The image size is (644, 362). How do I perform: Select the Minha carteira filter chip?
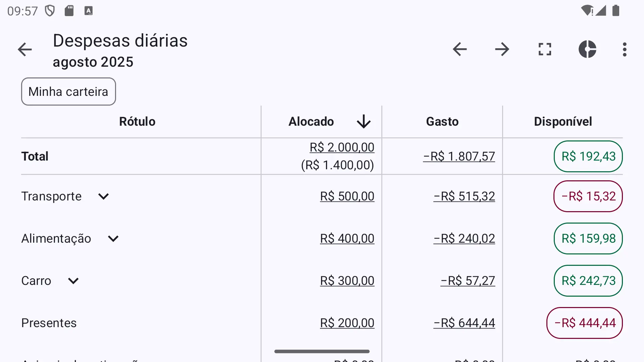click(68, 92)
